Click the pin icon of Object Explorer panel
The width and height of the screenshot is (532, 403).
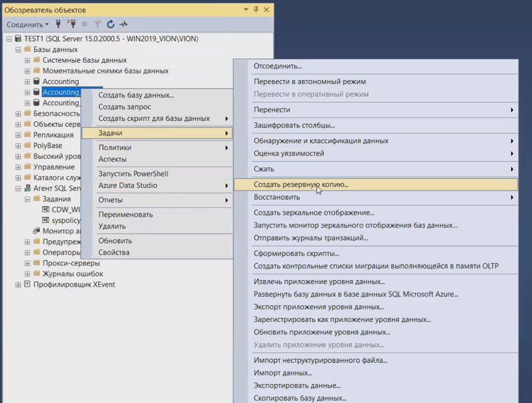tap(256, 10)
